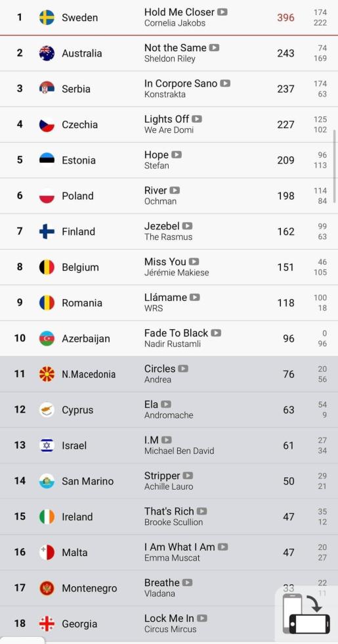The width and height of the screenshot is (338, 644).
Task: Play video for Hold Me Closer
Action: [222, 12]
